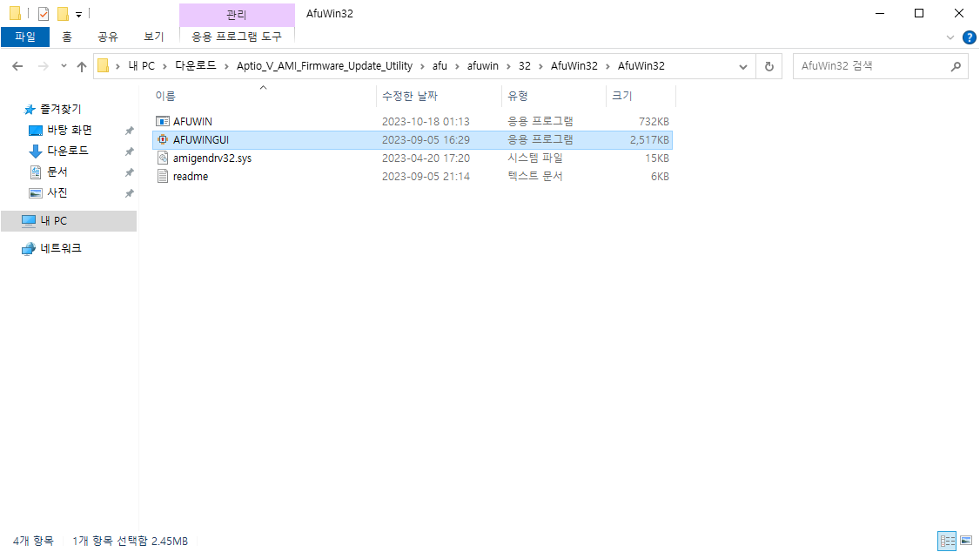Viewport: 980px width, 552px height.
Task: Refresh the AfuWin32 folder view
Action: click(769, 66)
